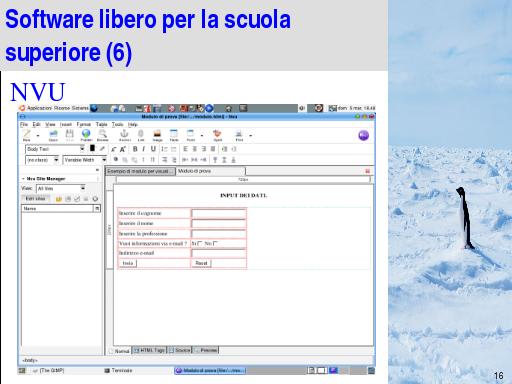Toggle Bold formatting button

[x=135, y=149]
